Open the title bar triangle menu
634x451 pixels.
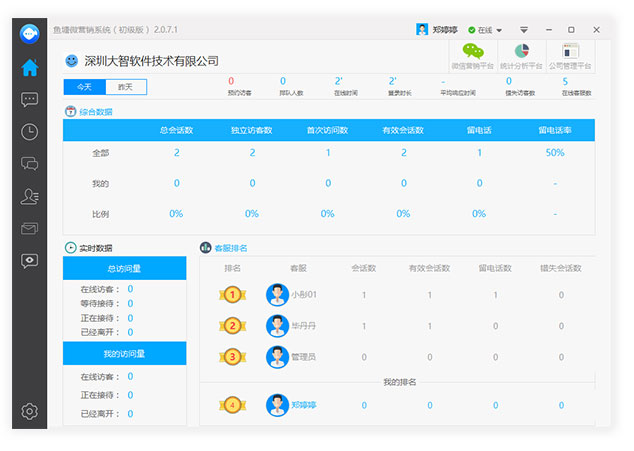(523, 30)
